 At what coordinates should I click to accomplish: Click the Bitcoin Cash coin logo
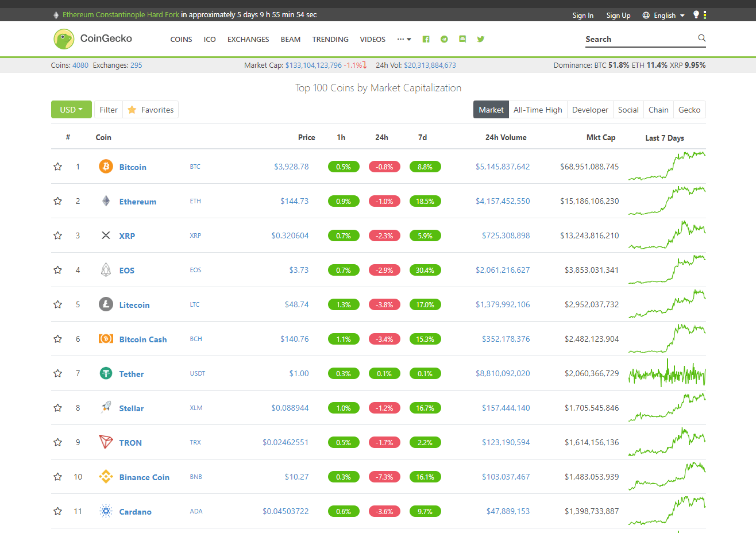pos(106,338)
